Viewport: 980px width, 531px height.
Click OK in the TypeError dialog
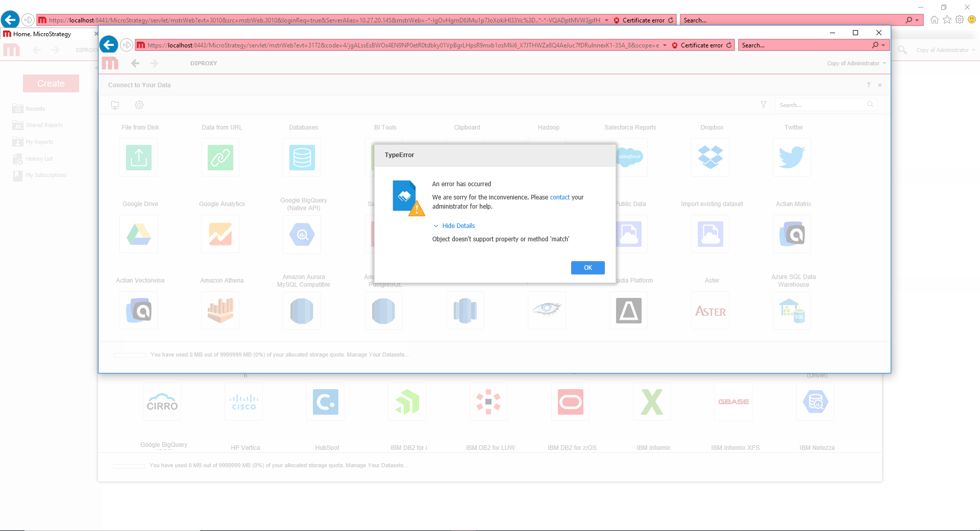pos(587,268)
